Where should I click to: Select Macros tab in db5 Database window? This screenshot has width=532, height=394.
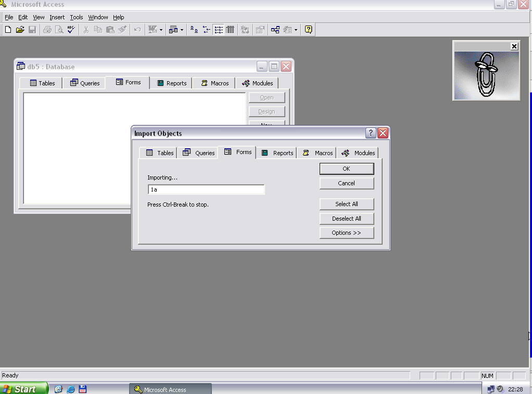(x=214, y=83)
